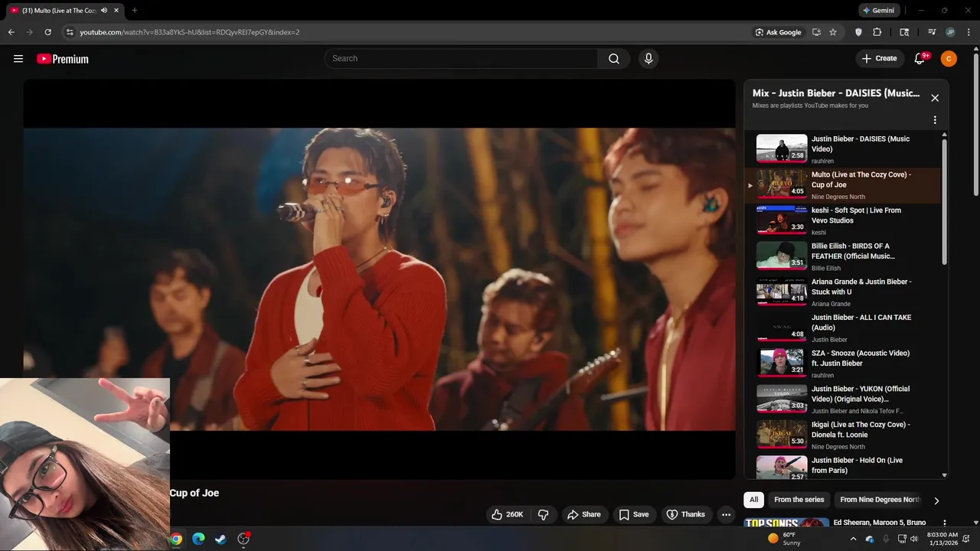Image resolution: width=980 pixels, height=551 pixels.
Task: Open the weather widget 60°F Sunny
Action: (784, 539)
